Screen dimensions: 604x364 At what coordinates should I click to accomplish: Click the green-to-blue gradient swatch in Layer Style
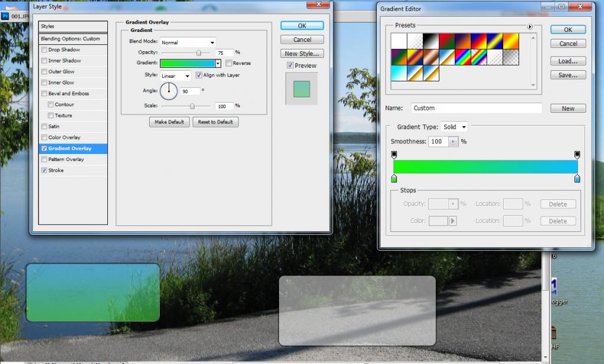[188, 63]
